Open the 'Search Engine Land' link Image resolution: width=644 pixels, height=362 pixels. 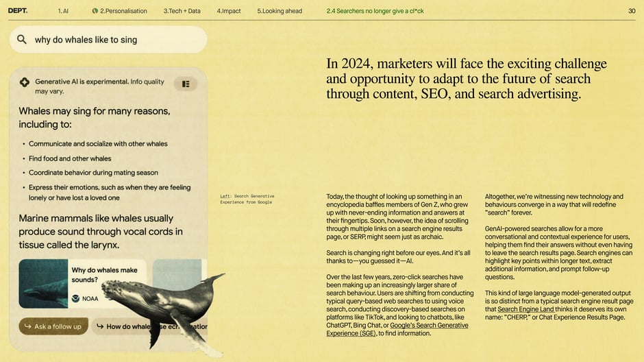point(525,309)
